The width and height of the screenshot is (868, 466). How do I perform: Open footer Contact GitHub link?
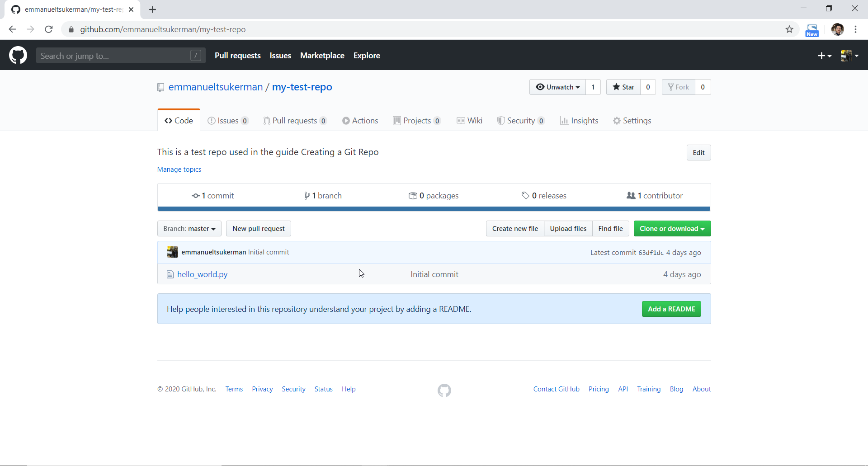[x=557, y=389]
